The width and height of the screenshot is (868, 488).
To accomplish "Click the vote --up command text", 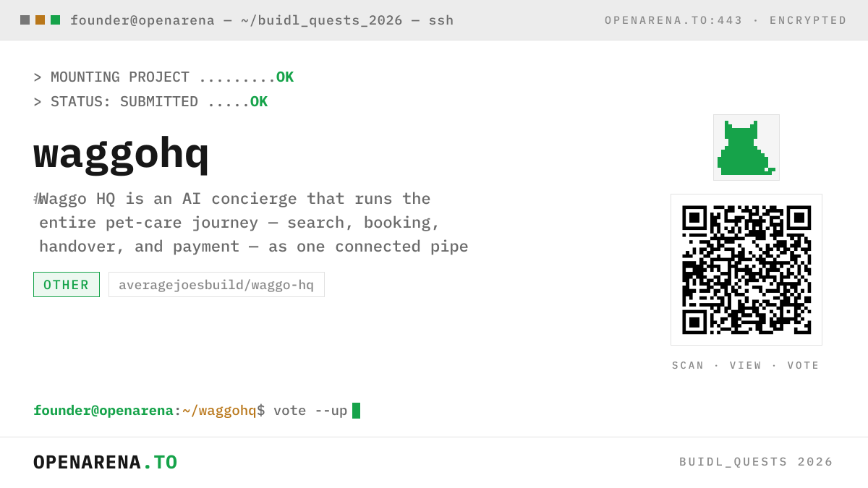I will pos(310,411).
